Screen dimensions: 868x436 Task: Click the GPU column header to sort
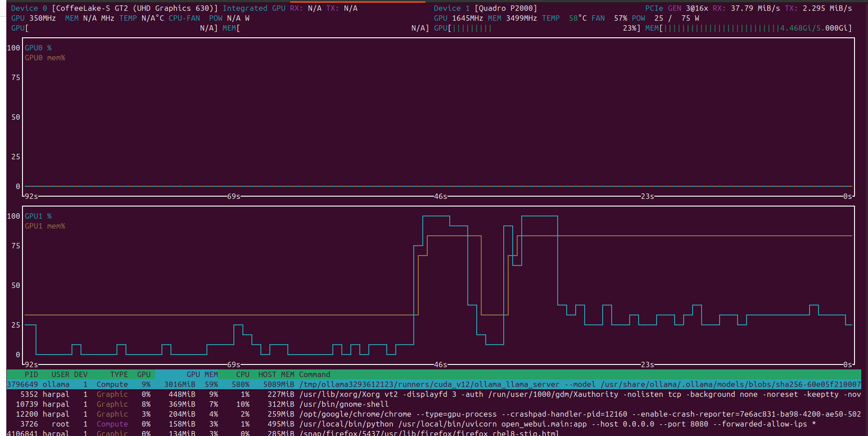point(143,374)
